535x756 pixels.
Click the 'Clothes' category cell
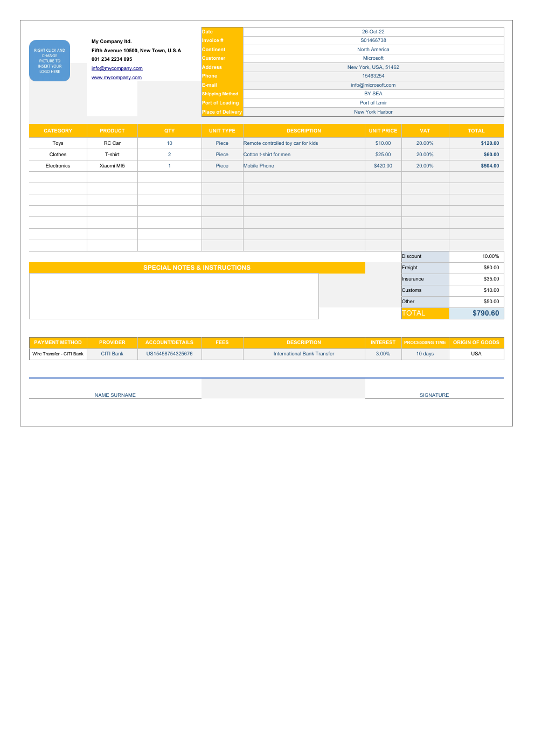(58, 155)
